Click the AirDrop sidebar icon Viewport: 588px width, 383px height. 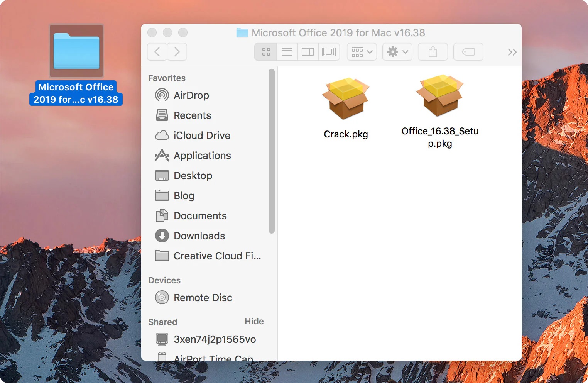[162, 95]
